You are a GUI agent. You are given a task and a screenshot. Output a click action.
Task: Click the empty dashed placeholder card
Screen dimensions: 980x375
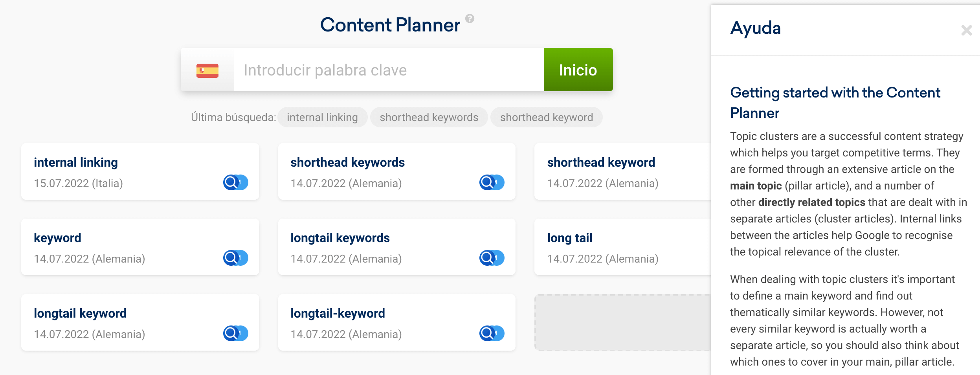622,322
